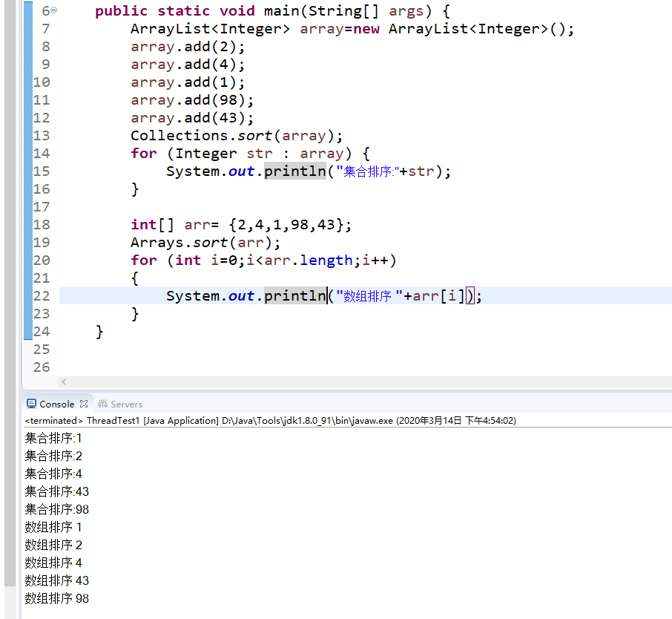Click console output line 数组排序 1

53,527
